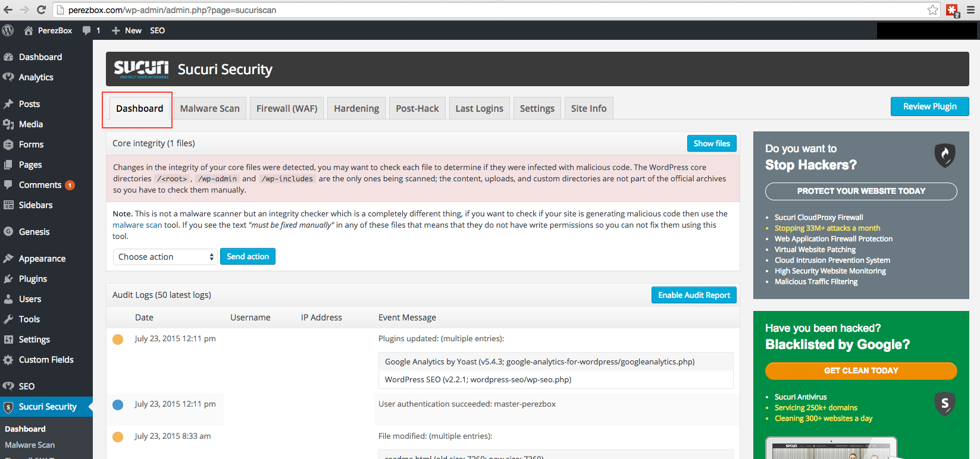Switch to the Malware Scan tab
The height and width of the screenshot is (459, 980).
click(x=210, y=108)
